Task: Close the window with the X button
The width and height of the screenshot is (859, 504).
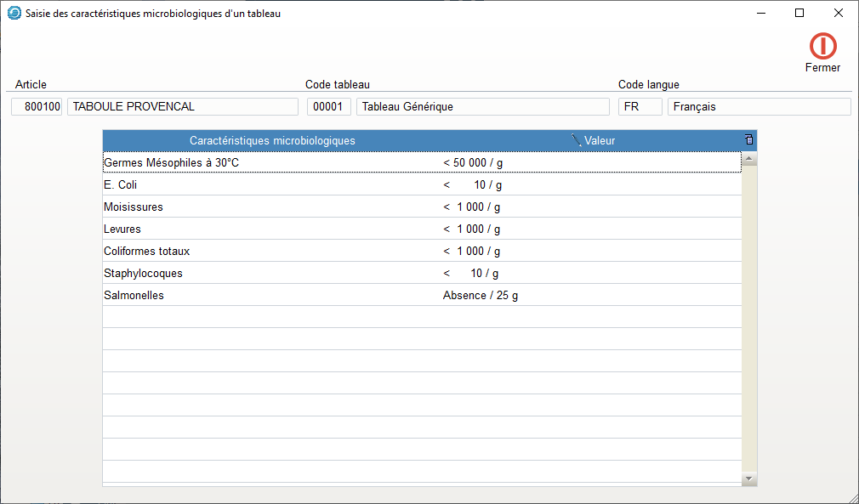Action: click(838, 13)
